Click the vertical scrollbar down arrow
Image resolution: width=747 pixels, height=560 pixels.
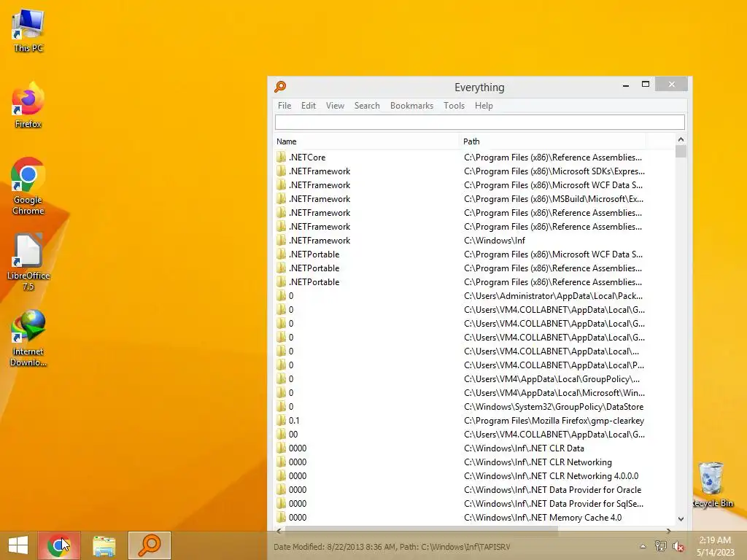(681, 519)
